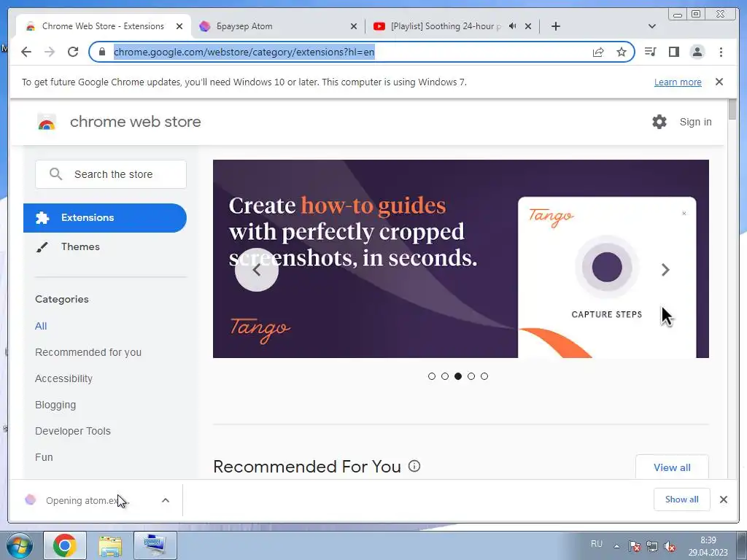Open the Tango banner image
The height and width of the screenshot is (560, 747).
tap(461, 259)
